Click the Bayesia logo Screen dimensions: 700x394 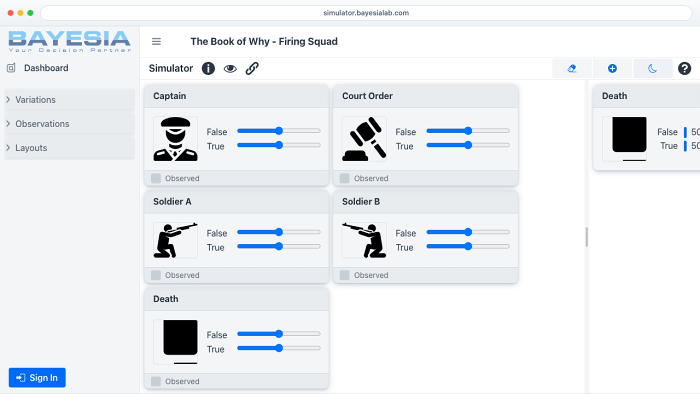tap(70, 41)
